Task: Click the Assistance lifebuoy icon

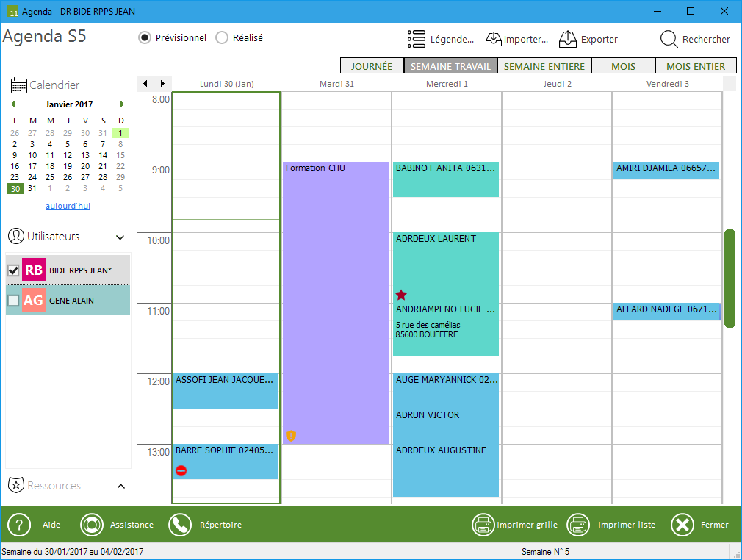Action: coord(92,525)
